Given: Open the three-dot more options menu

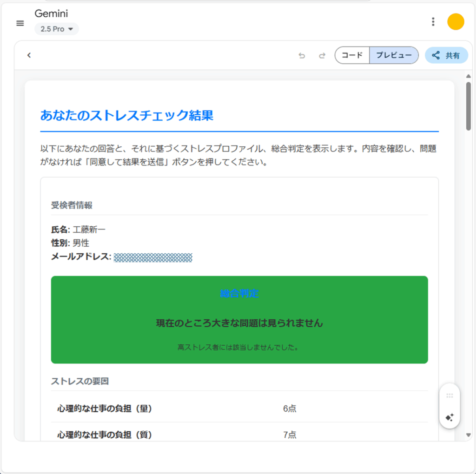Looking at the screenshot, I should (x=433, y=21).
